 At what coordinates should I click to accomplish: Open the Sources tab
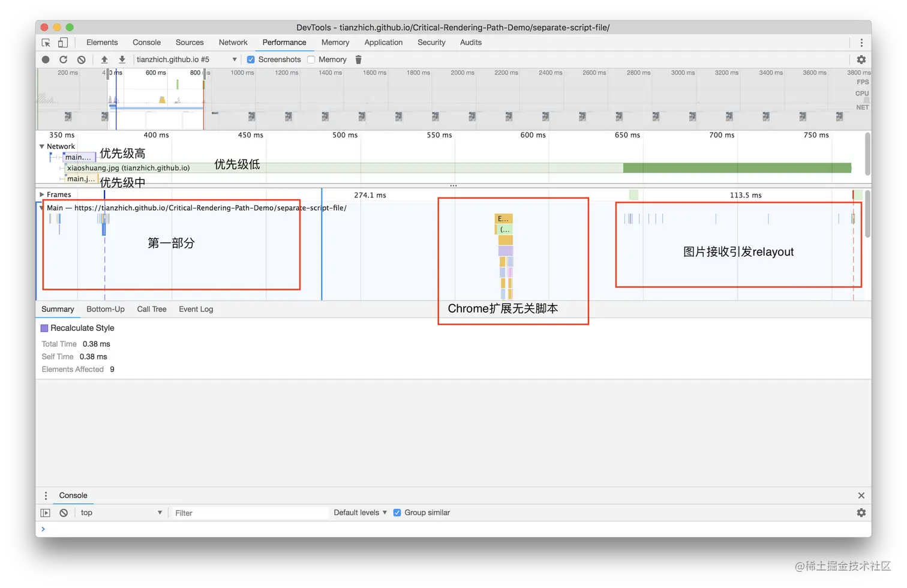point(190,43)
